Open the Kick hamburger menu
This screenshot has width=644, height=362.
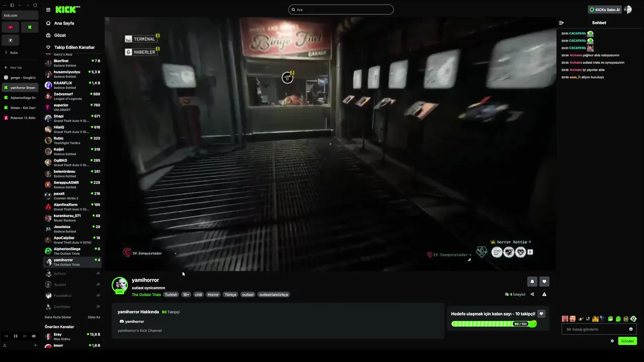pyautogui.click(x=48, y=10)
